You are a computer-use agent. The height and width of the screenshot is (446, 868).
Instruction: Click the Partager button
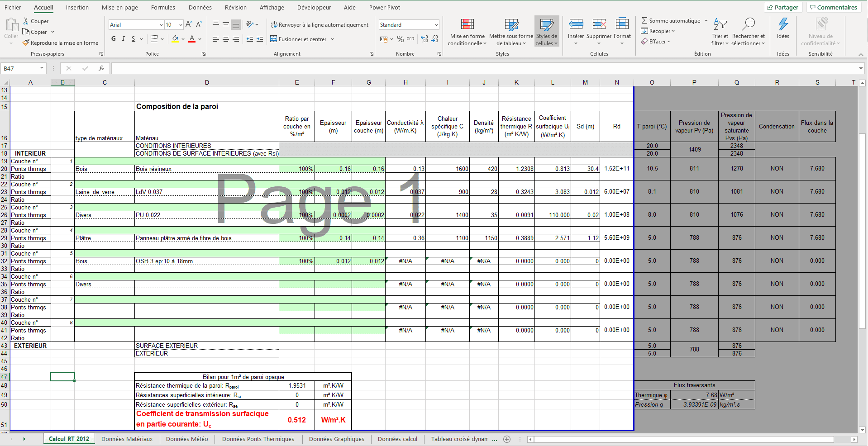point(782,8)
